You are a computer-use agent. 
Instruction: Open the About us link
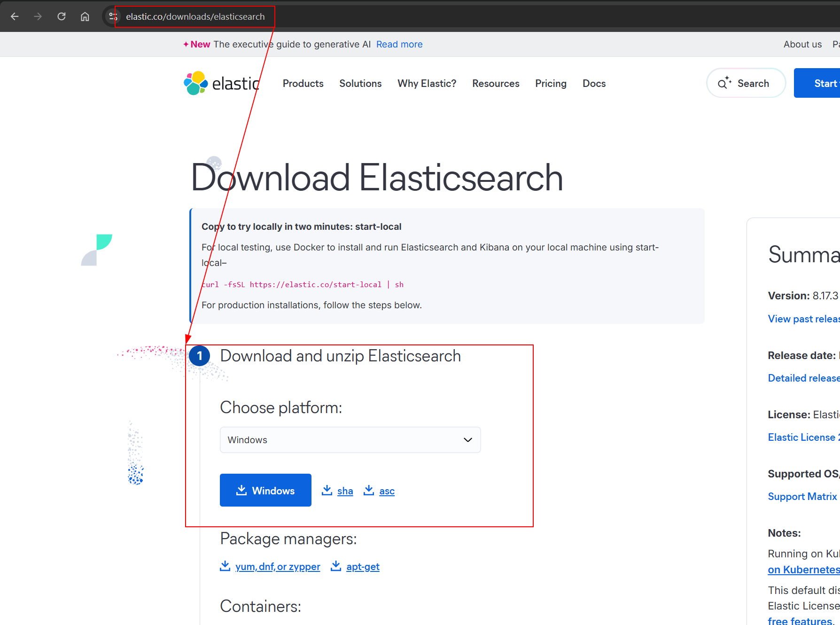coord(802,44)
